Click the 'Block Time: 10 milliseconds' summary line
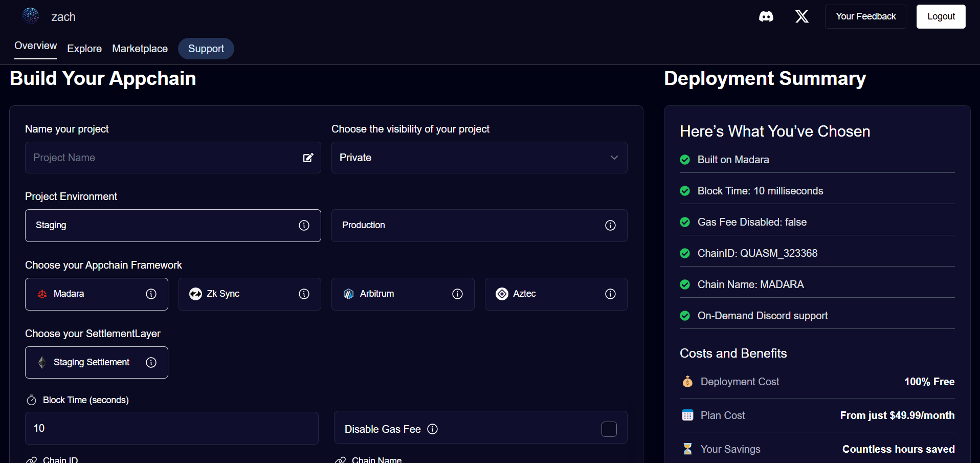 pyautogui.click(x=760, y=191)
